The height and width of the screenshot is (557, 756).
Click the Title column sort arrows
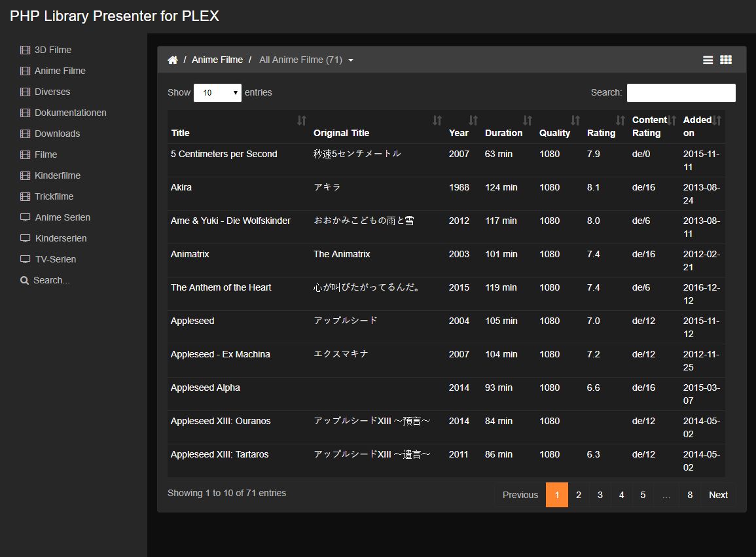click(x=301, y=120)
